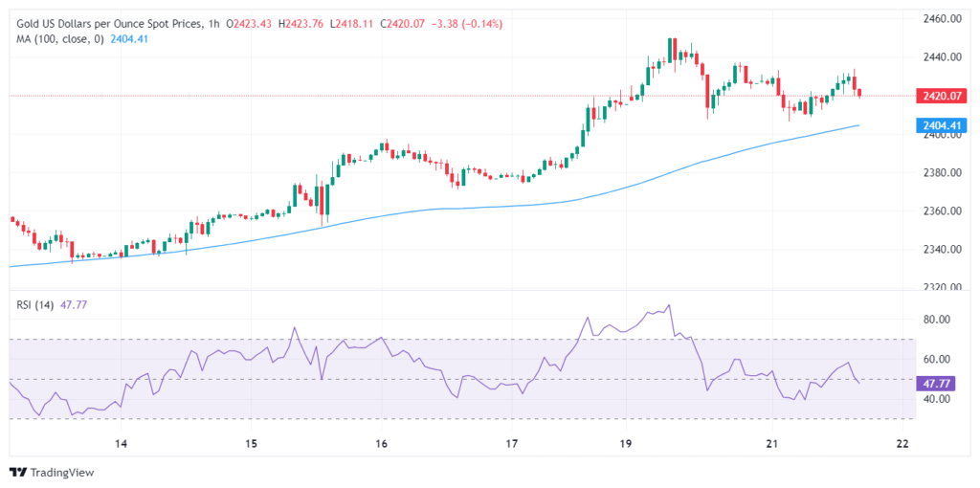The width and height of the screenshot is (980, 488).
Task: Click the blue 2404.41 moving average tag
Action: 942,125
